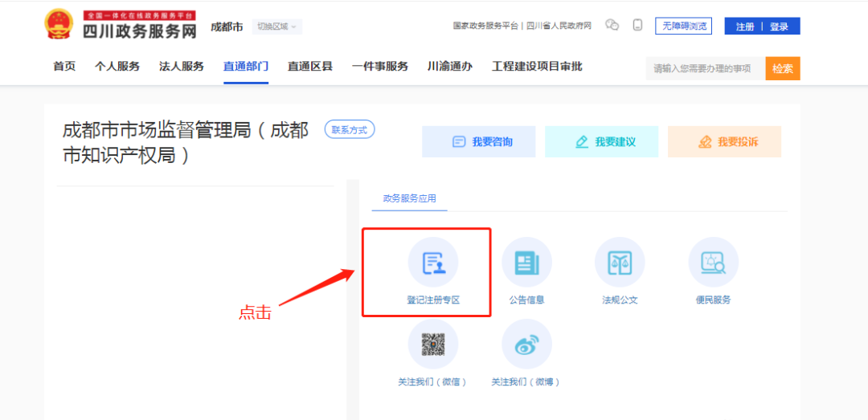Open 一件事服务 navigation item

(379, 67)
